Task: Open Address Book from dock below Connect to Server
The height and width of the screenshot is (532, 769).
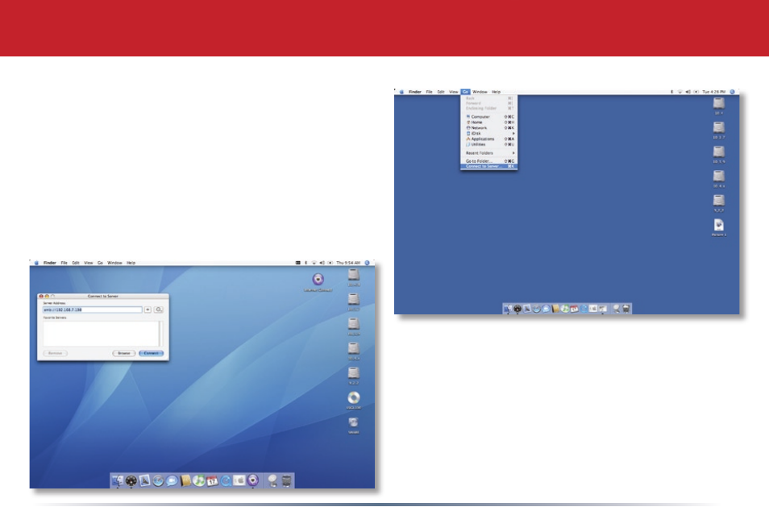Action: [x=185, y=481]
